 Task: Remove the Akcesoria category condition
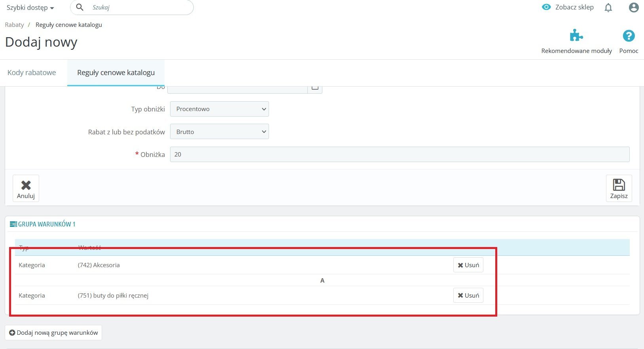468,265
